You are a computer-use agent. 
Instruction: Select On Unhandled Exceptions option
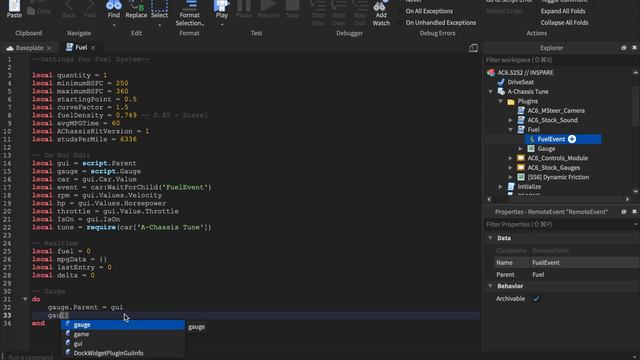(x=441, y=22)
